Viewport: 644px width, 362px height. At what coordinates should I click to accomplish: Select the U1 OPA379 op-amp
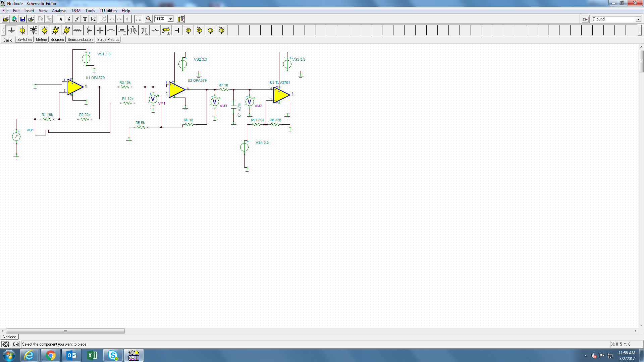click(75, 87)
